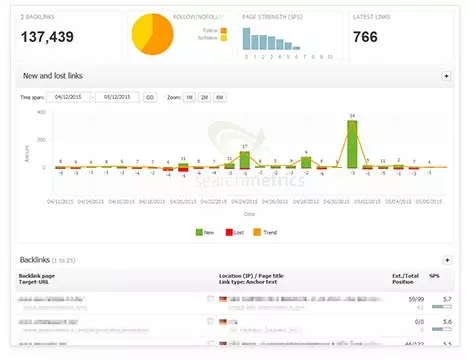This screenshot has height=361, width=470.
Task: Tick the checkbox of third backlink row
Action: click(x=210, y=343)
